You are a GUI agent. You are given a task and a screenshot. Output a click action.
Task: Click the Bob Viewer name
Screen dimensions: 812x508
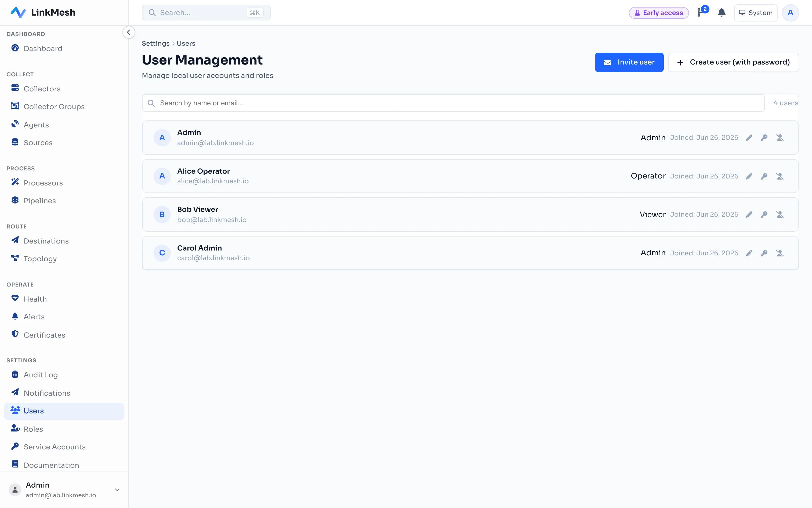[198, 209]
